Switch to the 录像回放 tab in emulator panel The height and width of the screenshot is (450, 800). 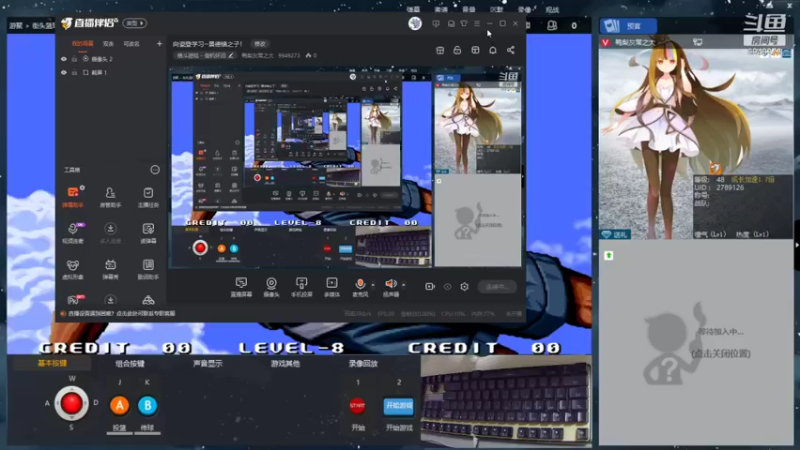click(x=363, y=363)
